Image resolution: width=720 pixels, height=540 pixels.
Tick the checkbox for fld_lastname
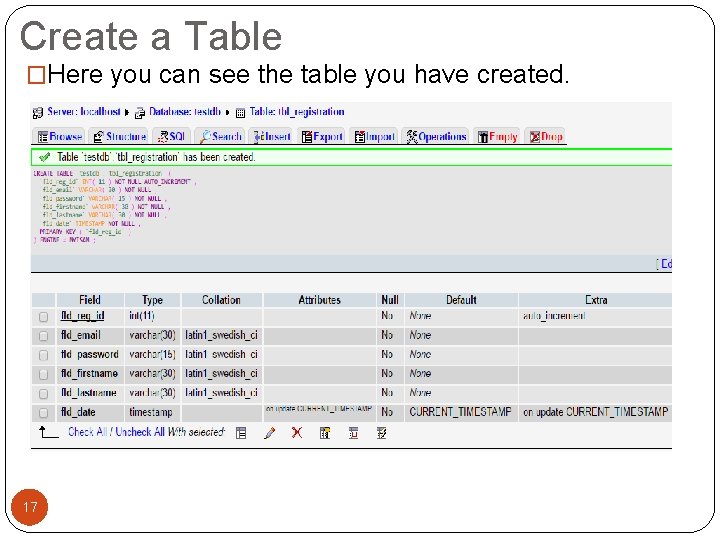coord(44,394)
